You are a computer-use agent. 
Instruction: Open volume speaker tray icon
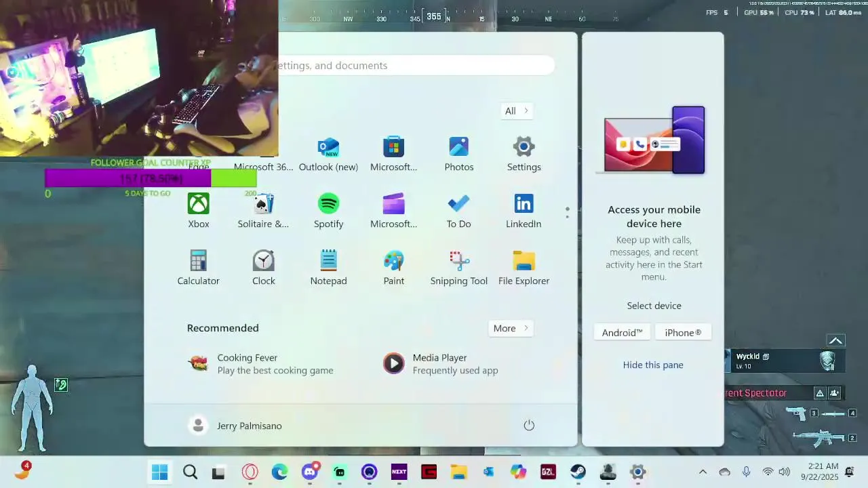click(x=785, y=472)
